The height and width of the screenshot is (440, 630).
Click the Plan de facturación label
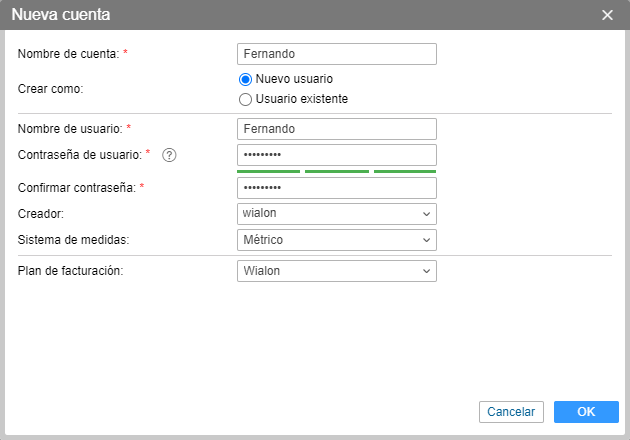click(x=71, y=271)
